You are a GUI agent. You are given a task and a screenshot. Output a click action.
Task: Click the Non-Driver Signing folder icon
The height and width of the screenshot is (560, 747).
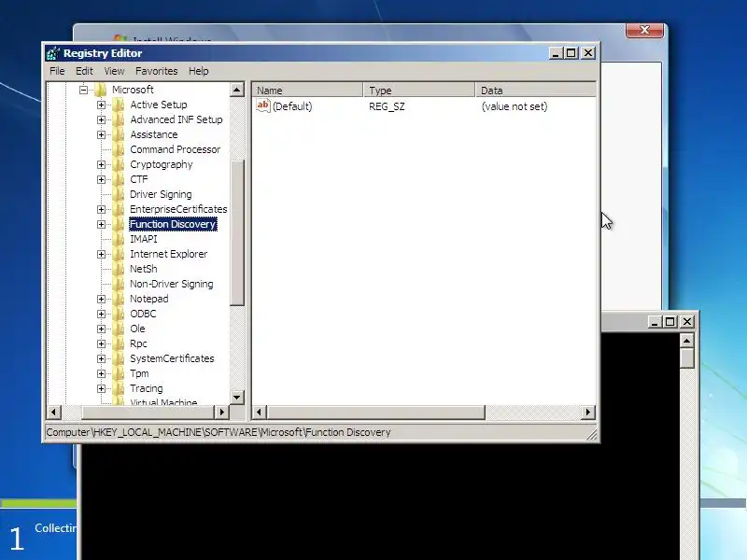(119, 284)
